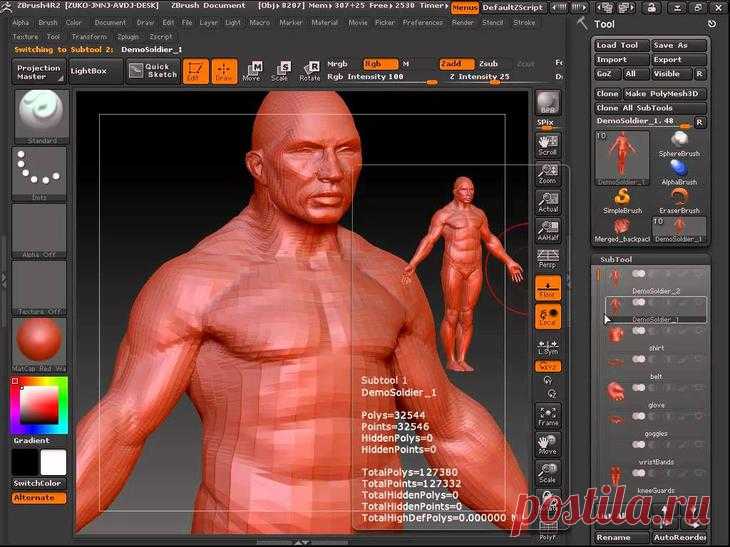
Task: Choose the SimpleBrush tool thumbnail
Action: pos(622,201)
